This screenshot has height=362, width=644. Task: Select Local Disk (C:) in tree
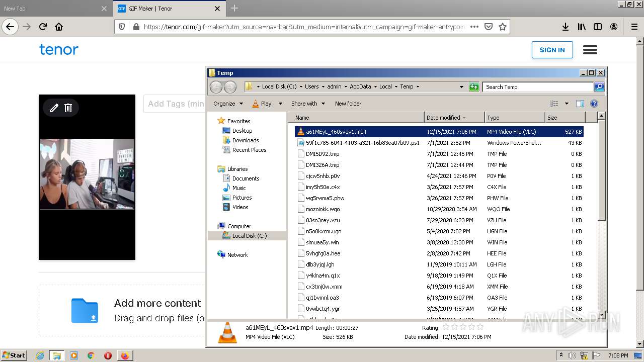tap(249, 236)
